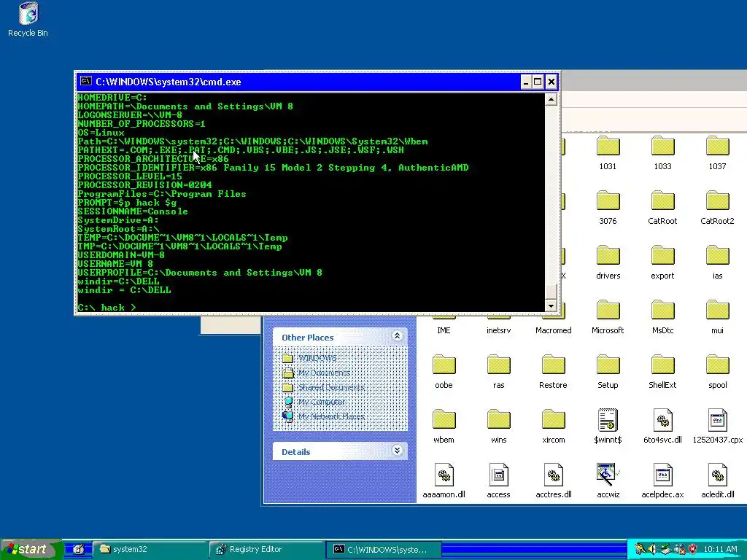Select the wins folder

tap(499, 426)
